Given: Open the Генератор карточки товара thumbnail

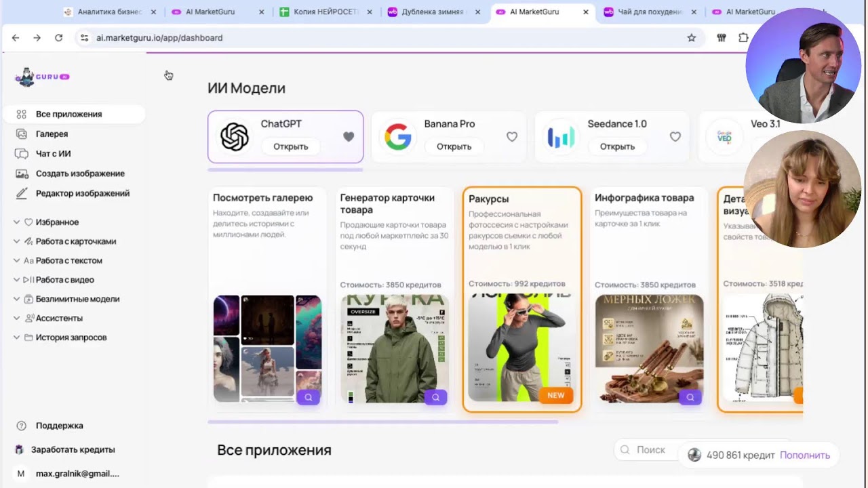Looking at the screenshot, I should pos(394,348).
